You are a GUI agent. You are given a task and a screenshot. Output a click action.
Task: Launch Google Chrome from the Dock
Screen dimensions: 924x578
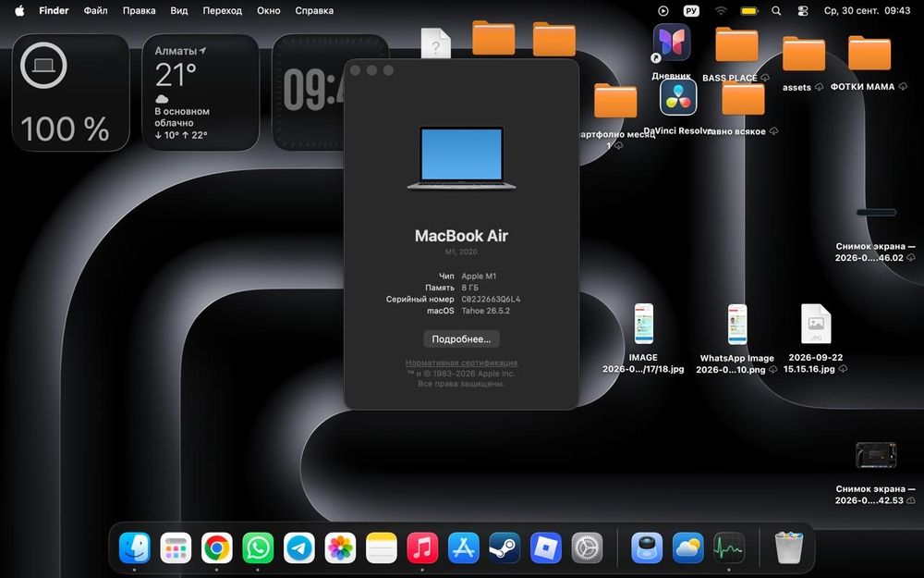pos(217,547)
